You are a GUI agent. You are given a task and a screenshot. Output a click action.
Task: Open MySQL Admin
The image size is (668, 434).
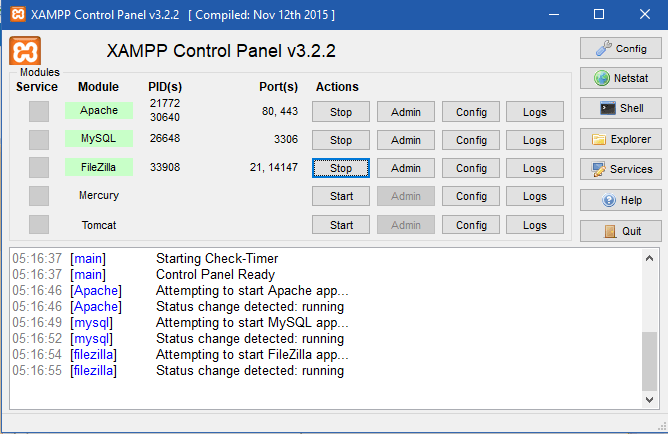tap(406, 140)
